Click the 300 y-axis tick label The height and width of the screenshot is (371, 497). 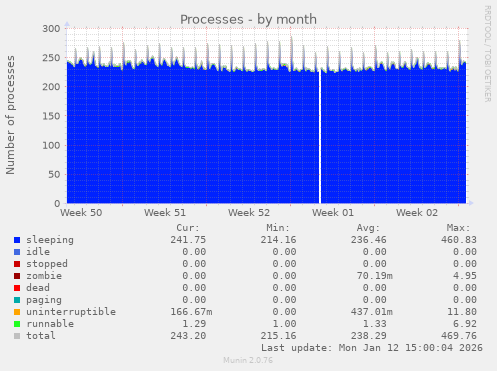click(x=51, y=29)
